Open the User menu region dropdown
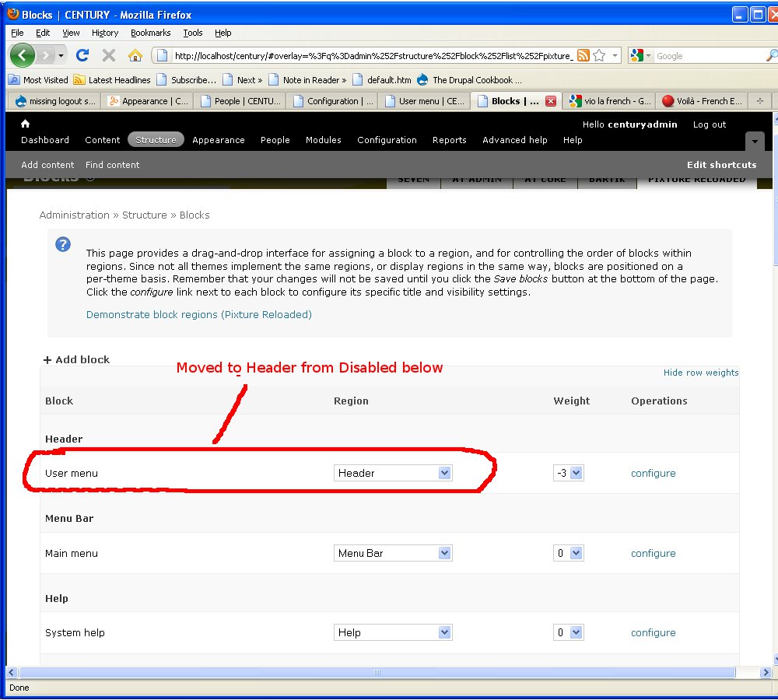The image size is (778, 700). pos(393,473)
